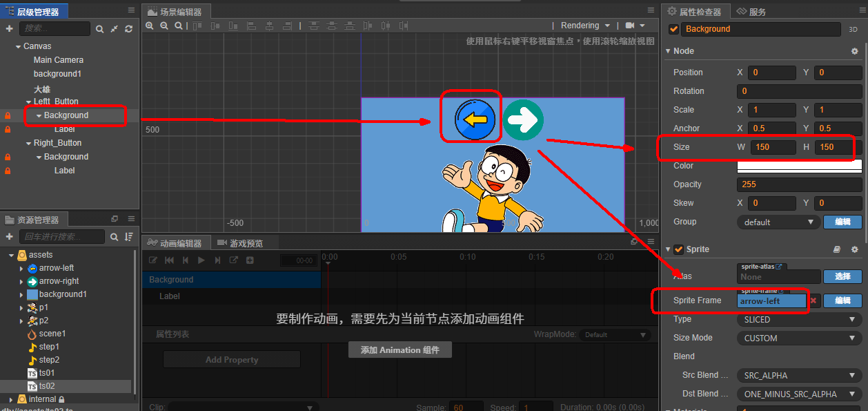This screenshot has width=868, height=411.
Task: Open Sprite component help book icon
Action: tap(837, 249)
